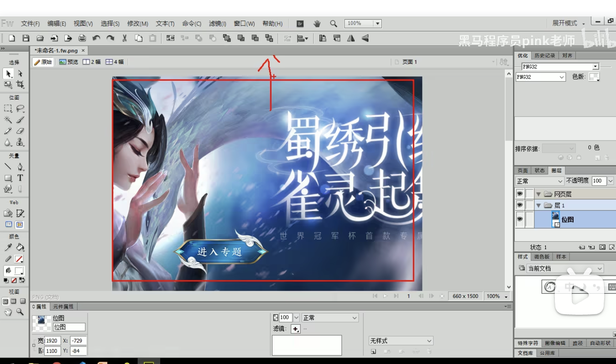Close the 未命名-1.fw.png document tab
This screenshot has width=616, height=364.
(x=83, y=51)
